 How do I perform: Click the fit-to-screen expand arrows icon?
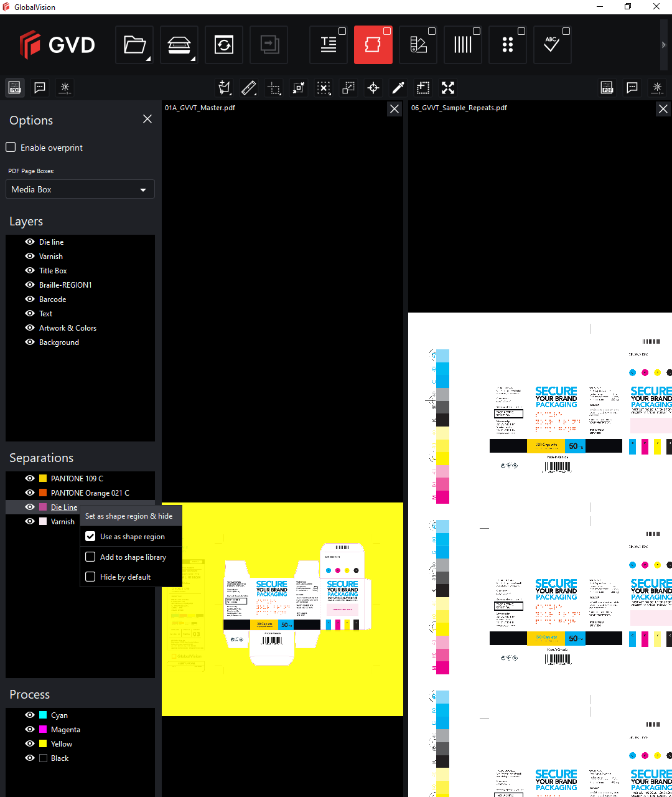click(x=448, y=88)
